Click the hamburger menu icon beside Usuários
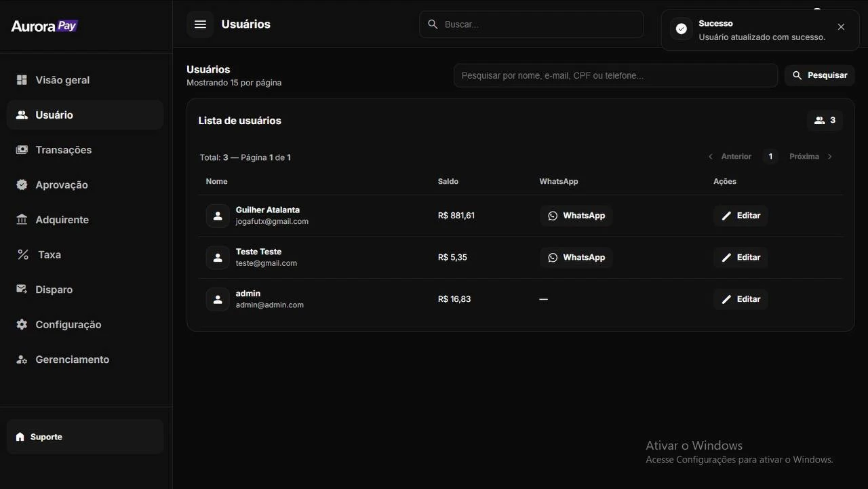The image size is (868, 489). click(200, 24)
